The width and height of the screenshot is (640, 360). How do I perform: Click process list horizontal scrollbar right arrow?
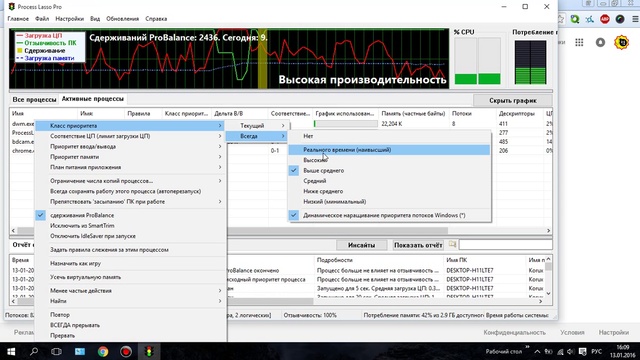[x=548, y=231]
